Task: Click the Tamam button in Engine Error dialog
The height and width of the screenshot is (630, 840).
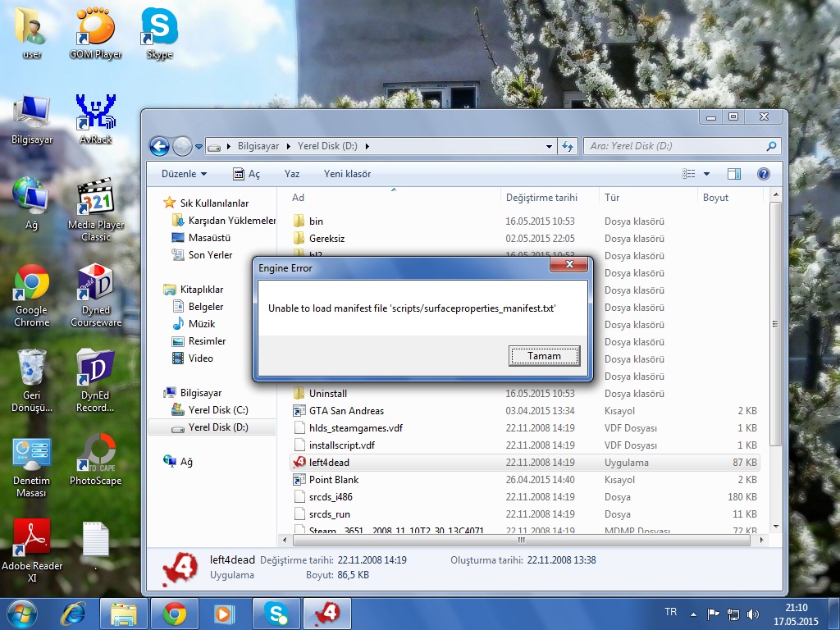Action: [544, 356]
